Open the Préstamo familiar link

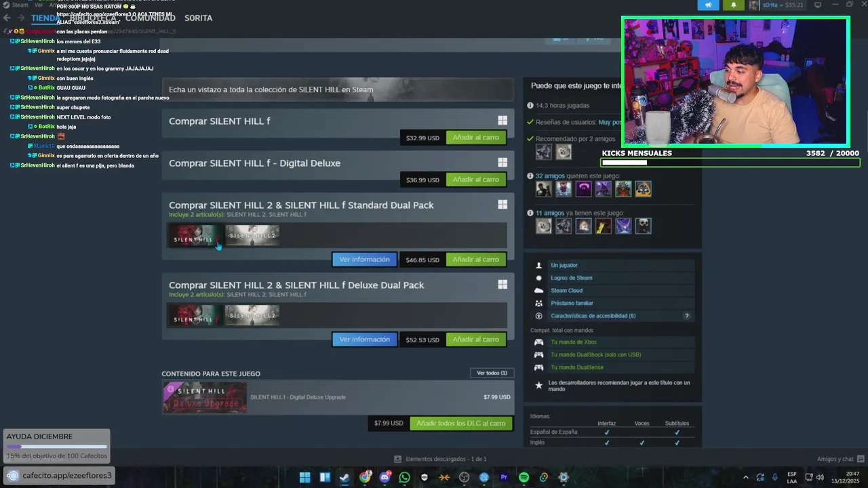(572, 303)
